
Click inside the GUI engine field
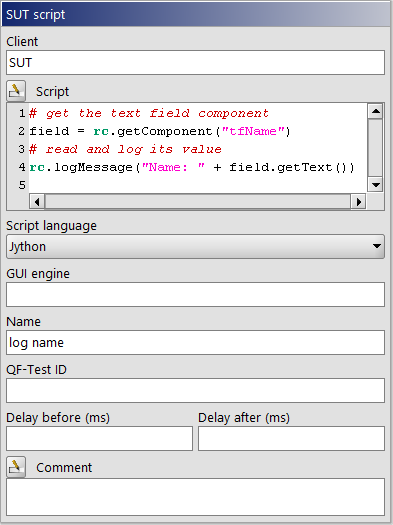[195, 295]
